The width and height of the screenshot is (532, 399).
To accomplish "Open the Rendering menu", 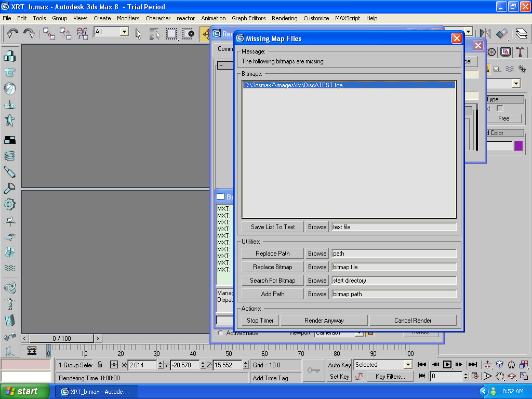I will 284,18.
